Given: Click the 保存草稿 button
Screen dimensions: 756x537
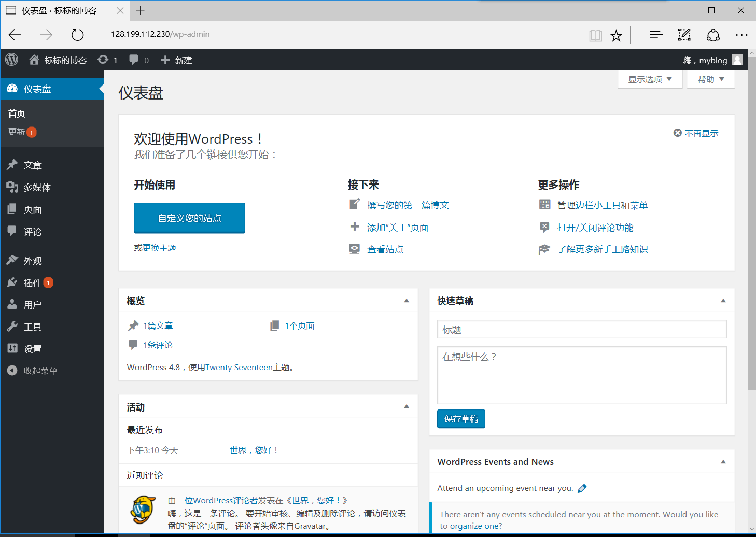Looking at the screenshot, I should pos(461,419).
